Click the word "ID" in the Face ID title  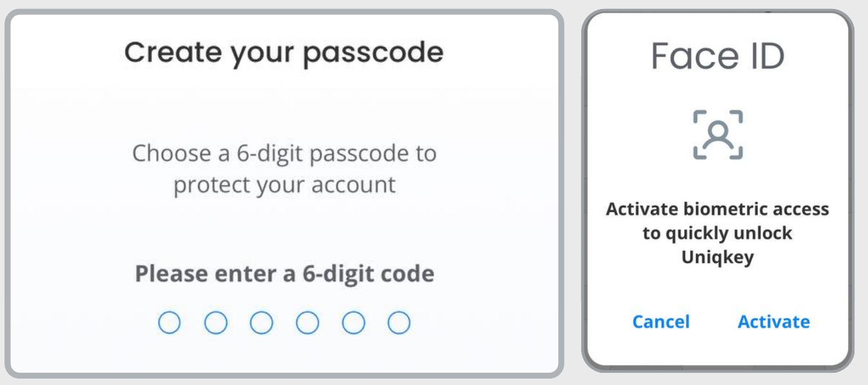[764, 57]
